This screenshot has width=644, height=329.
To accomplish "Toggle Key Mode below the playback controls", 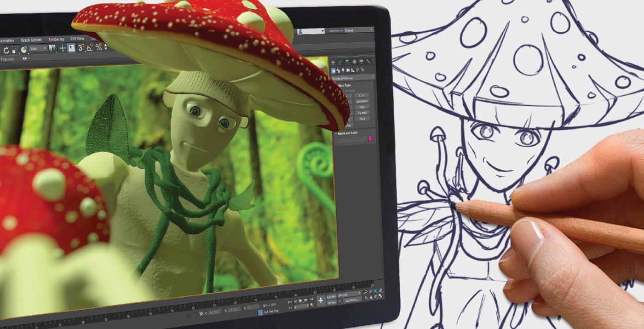I will [x=290, y=308].
